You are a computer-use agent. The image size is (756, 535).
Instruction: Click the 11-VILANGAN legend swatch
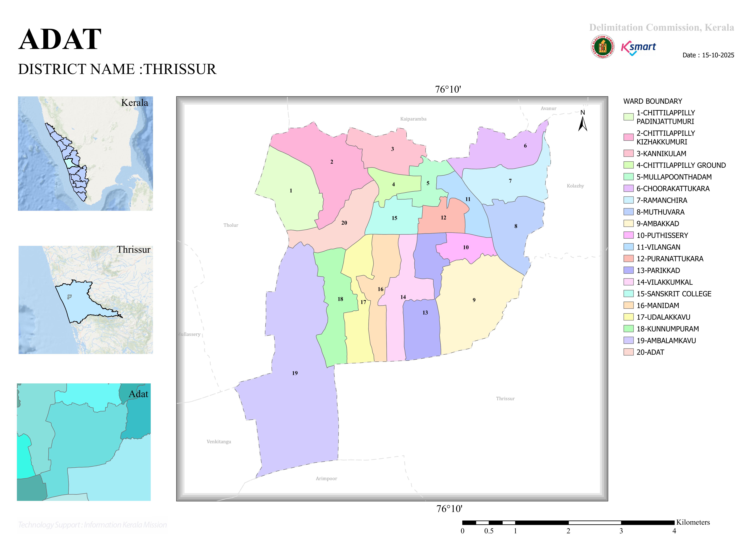pos(629,247)
